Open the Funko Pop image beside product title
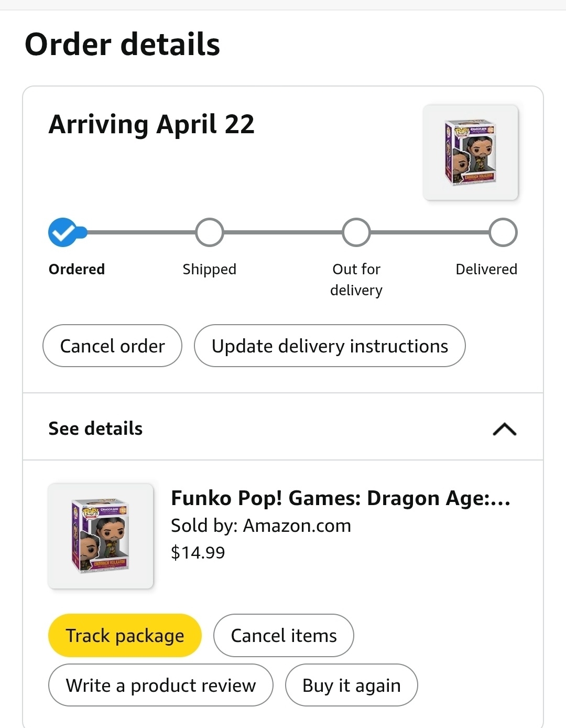 [x=101, y=536]
